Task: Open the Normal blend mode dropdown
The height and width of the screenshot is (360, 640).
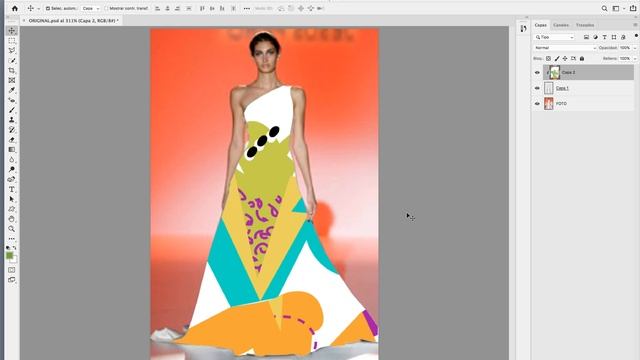Action: pos(565,48)
